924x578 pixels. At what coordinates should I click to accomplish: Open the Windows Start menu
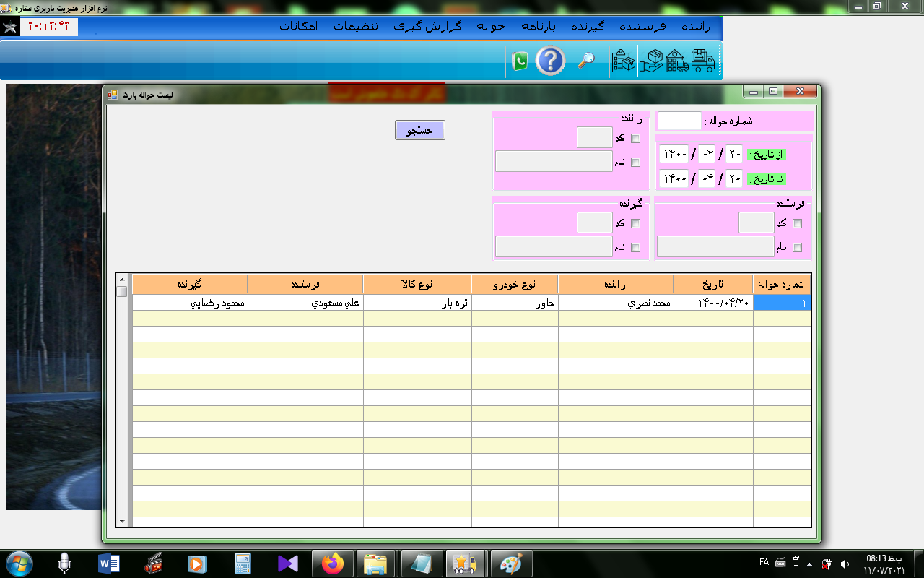click(18, 564)
